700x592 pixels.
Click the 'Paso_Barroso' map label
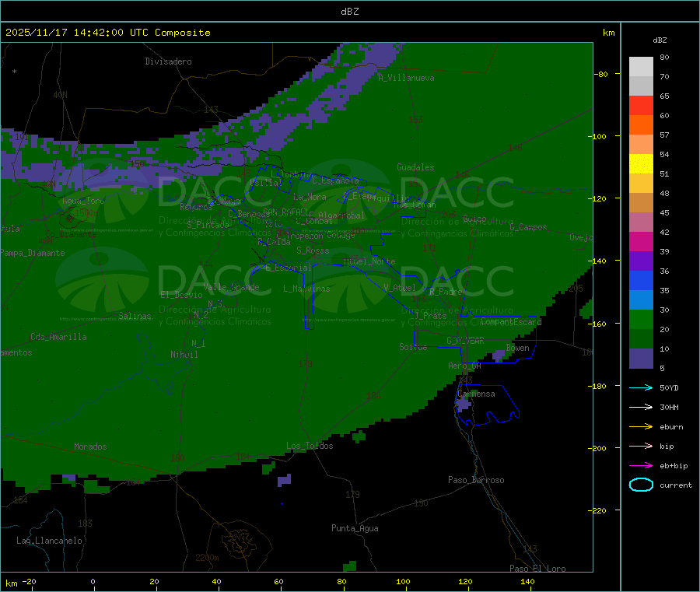click(x=476, y=480)
